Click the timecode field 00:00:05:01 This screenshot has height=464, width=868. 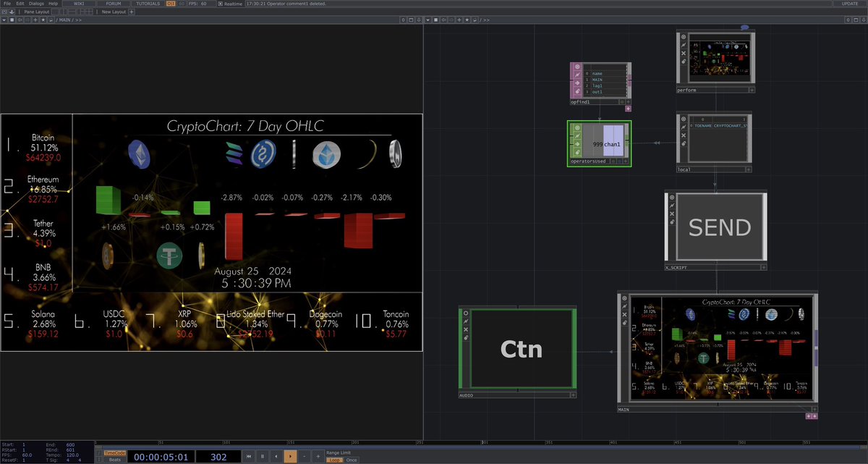(161, 456)
